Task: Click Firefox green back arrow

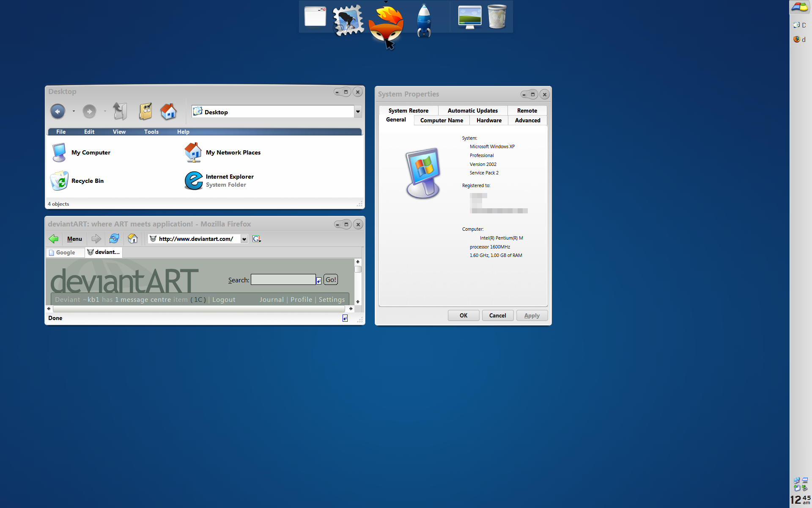Action: click(54, 239)
